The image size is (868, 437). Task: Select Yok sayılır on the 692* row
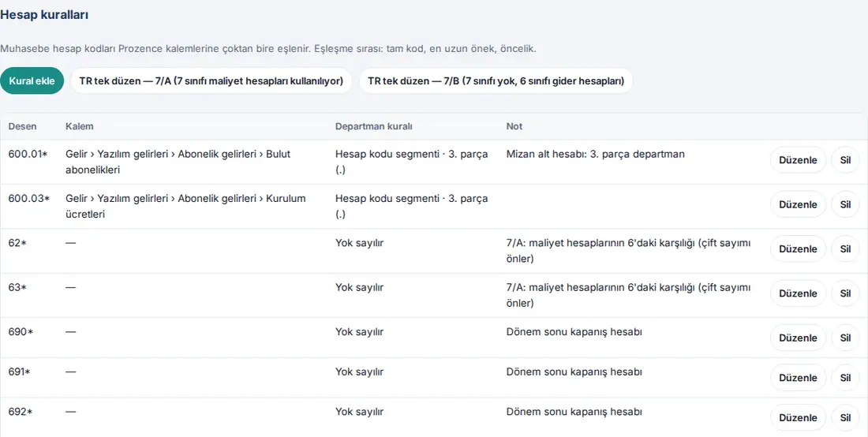pyautogui.click(x=359, y=412)
